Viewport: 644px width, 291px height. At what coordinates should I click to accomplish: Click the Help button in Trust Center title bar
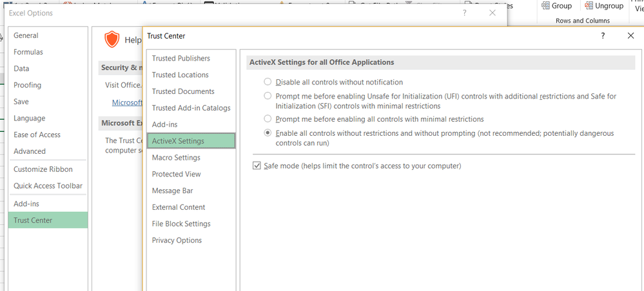pos(603,35)
